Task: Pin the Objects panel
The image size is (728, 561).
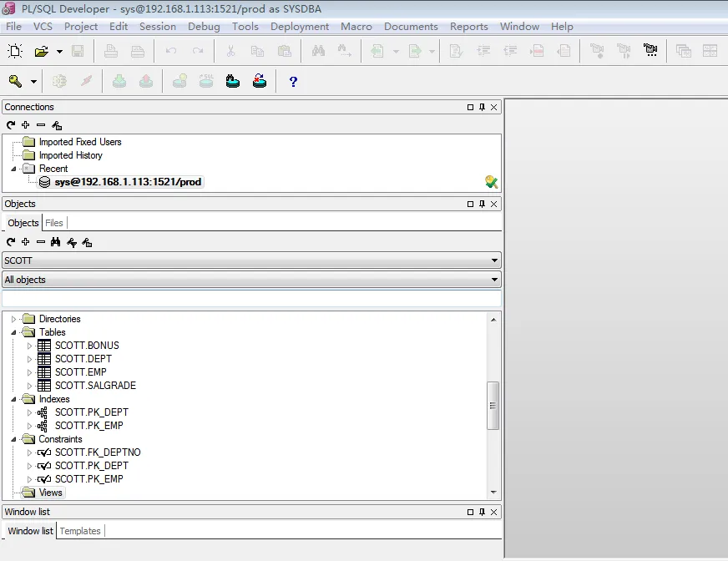Action: click(482, 204)
